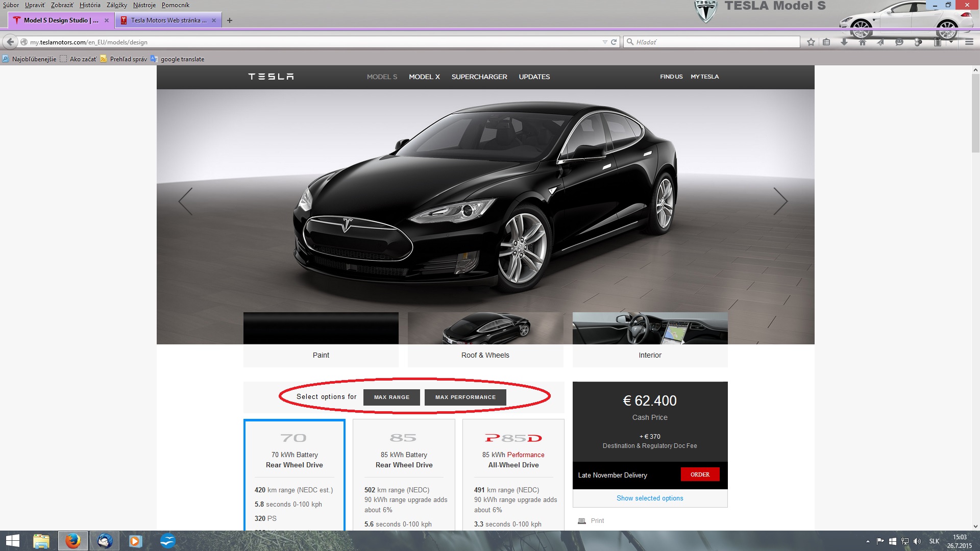The image size is (980, 551).
Task: Open the SUPERCHARGER navigation link
Action: [x=479, y=77]
